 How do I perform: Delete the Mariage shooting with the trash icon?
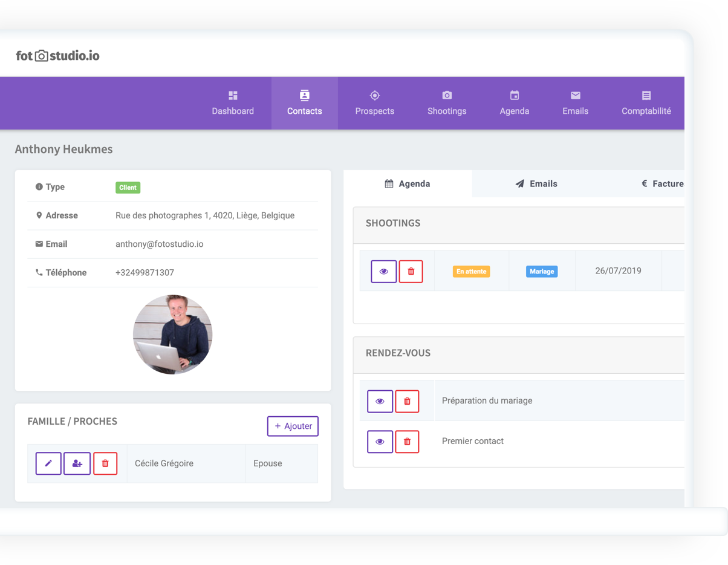(411, 272)
